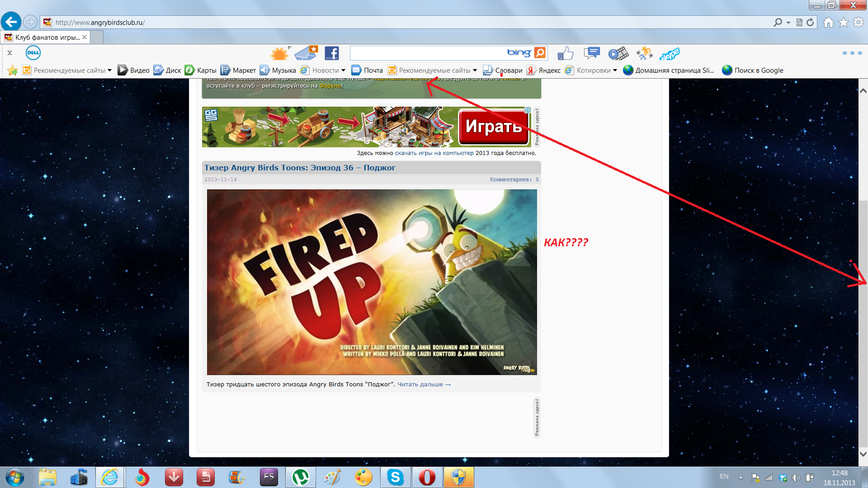Image resolution: width=868 pixels, height=488 pixels.
Task: Open Windows Explorer from the taskbar
Action: tap(47, 477)
